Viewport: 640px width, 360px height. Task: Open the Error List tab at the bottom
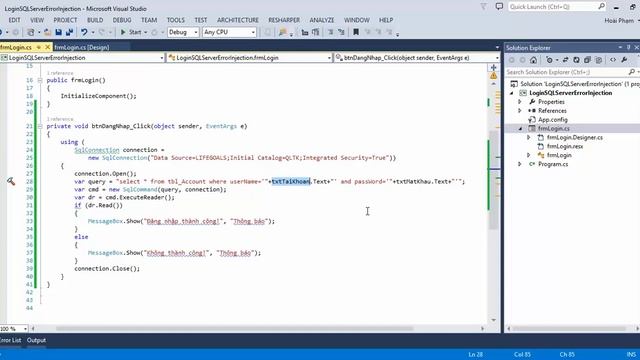click(x=11, y=340)
